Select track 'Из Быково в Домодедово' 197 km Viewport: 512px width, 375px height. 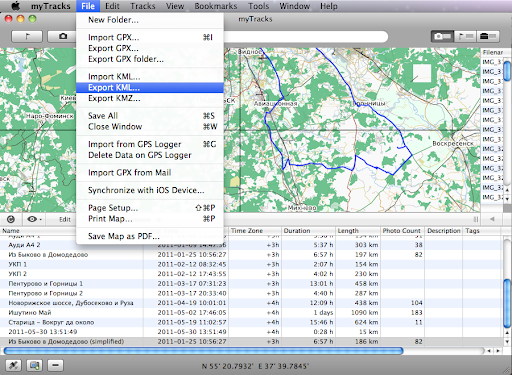(x=251, y=255)
